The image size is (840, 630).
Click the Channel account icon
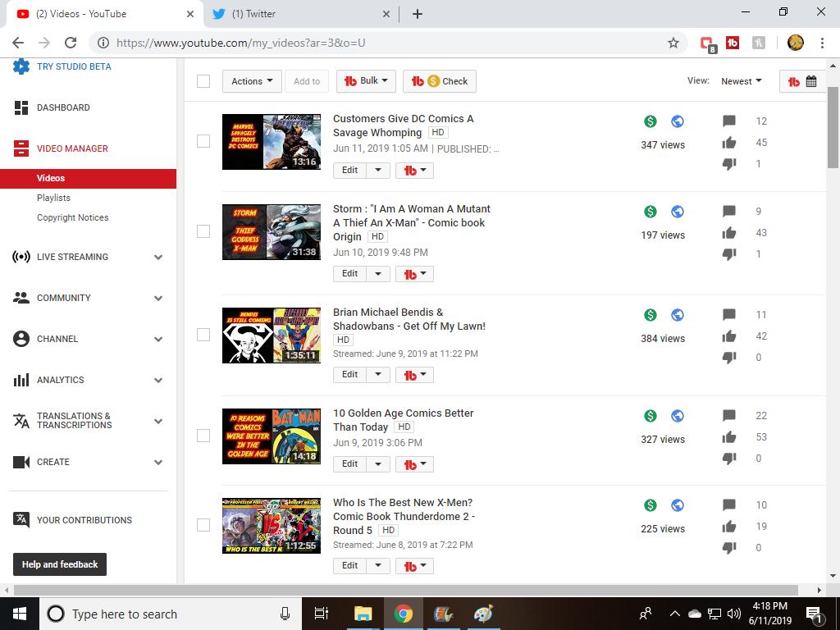(21, 339)
